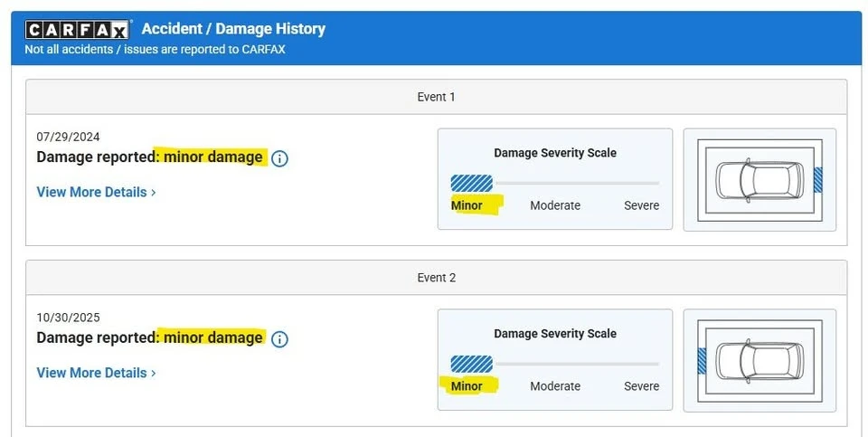Select rear damage marker on Event 1 diagram

[x=817, y=180]
